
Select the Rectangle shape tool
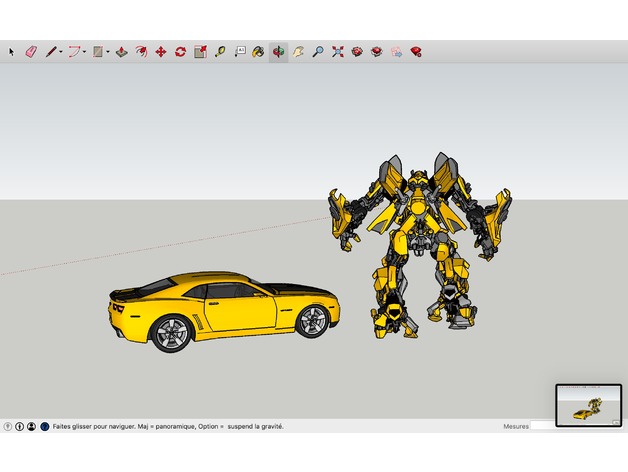point(98,52)
